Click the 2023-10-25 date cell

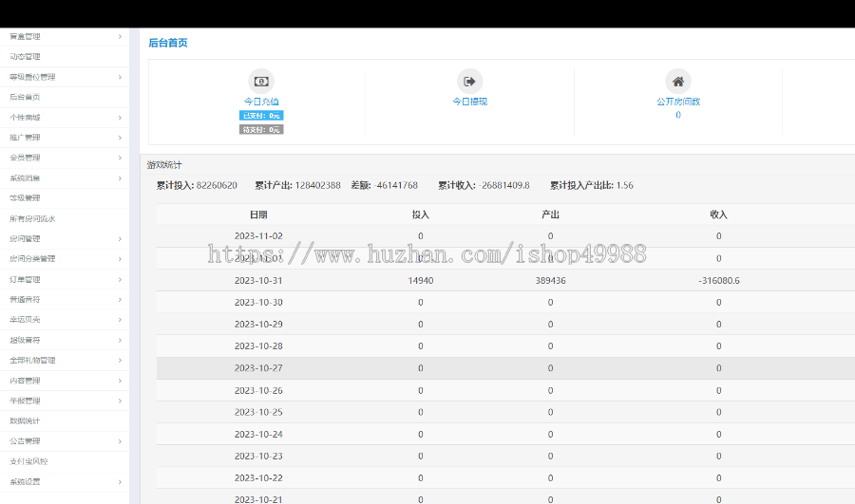click(258, 412)
